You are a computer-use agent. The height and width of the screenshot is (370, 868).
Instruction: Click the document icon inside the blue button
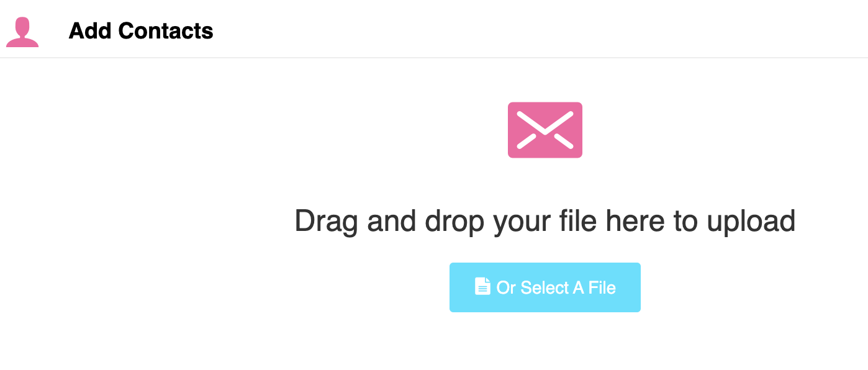(482, 286)
